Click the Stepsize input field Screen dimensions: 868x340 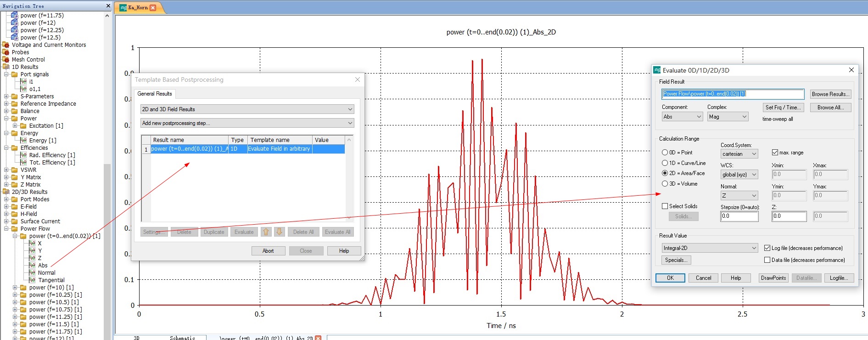point(739,216)
